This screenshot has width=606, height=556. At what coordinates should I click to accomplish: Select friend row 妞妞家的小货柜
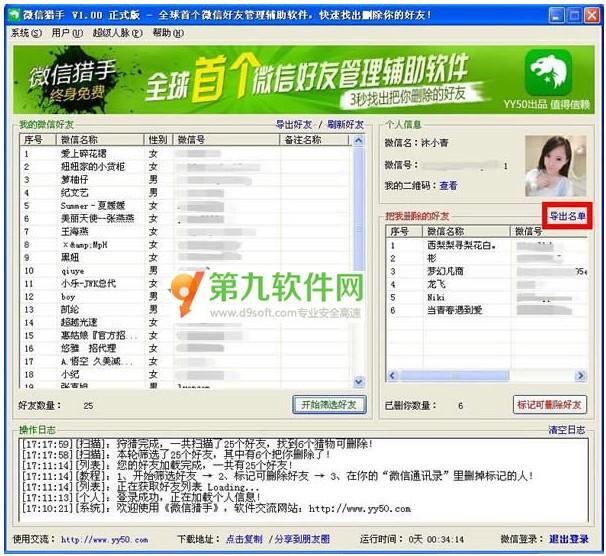(x=187, y=167)
